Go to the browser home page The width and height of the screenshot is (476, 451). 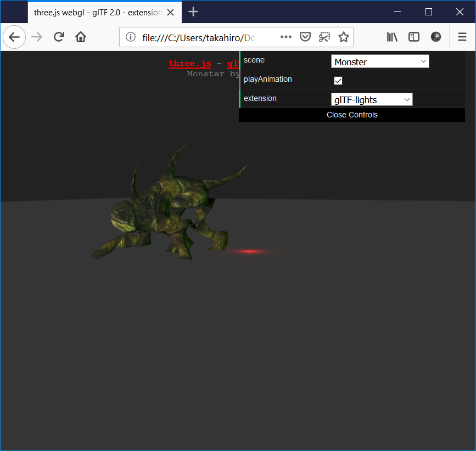(x=81, y=37)
